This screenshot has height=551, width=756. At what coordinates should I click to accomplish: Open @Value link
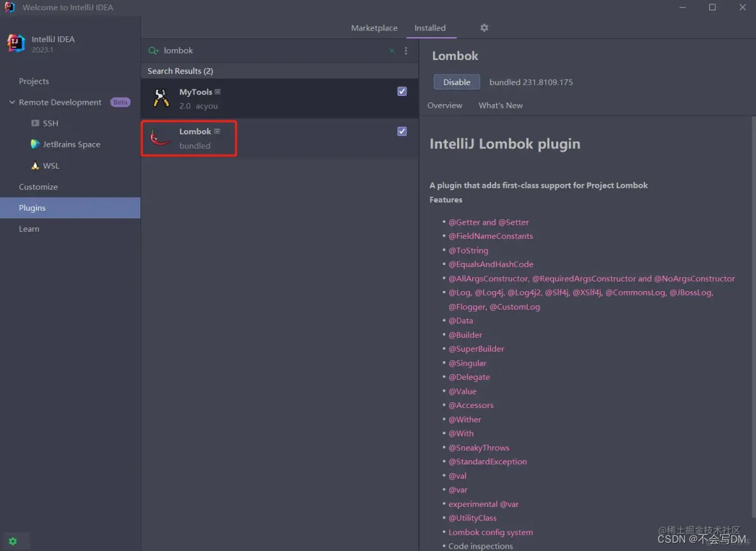tap(462, 391)
